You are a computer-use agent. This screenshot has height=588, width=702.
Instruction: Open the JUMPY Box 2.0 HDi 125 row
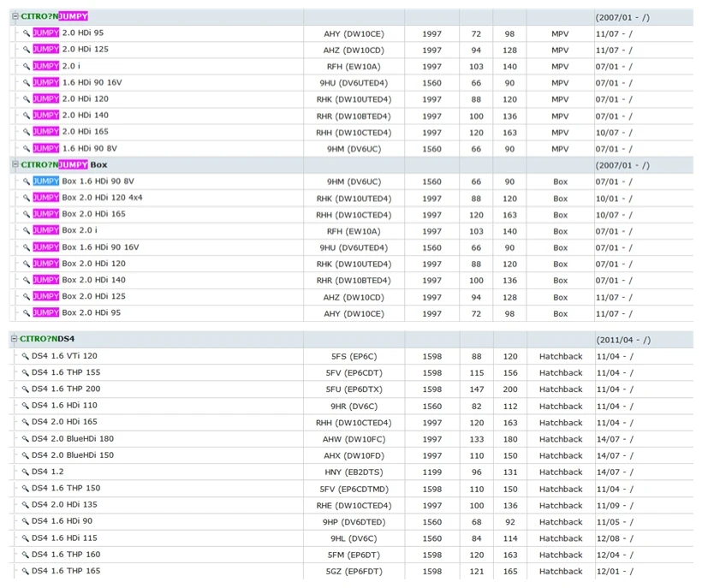pyautogui.click(x=351, y=297)
